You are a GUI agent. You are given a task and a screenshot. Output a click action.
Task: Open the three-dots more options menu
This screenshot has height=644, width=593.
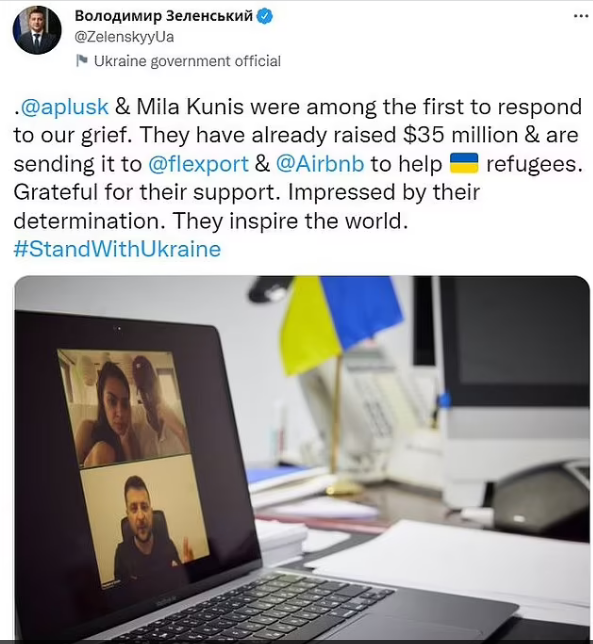[581, 16]
